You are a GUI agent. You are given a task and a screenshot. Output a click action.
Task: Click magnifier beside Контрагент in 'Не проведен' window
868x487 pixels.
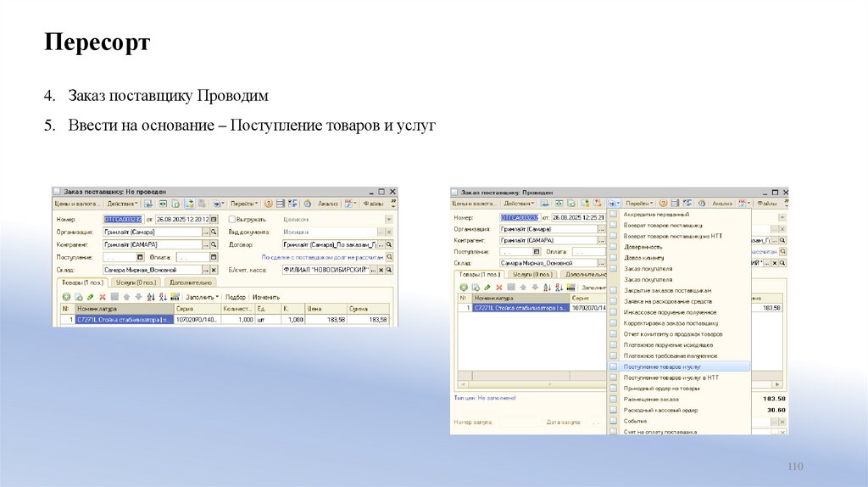click(214, 244)
